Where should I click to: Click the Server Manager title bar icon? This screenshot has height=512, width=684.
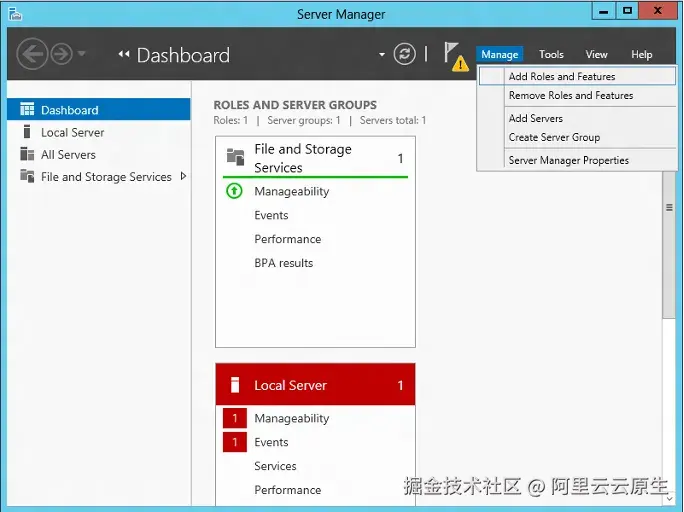tap(15, 14)
